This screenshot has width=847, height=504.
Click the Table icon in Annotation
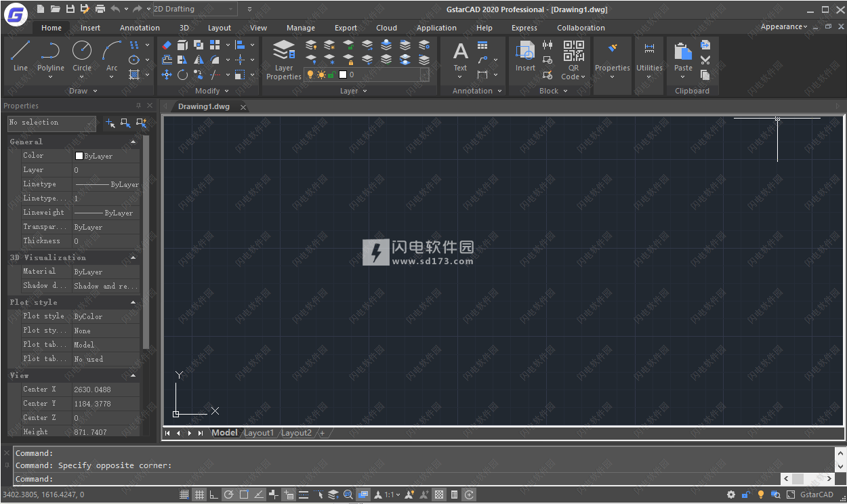coord(482,45)
